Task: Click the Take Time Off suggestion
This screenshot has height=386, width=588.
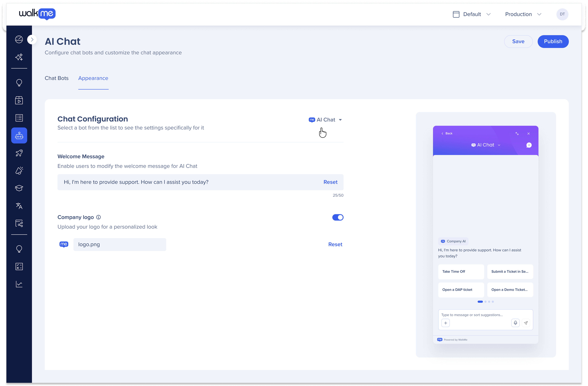Action: (461, 272)
